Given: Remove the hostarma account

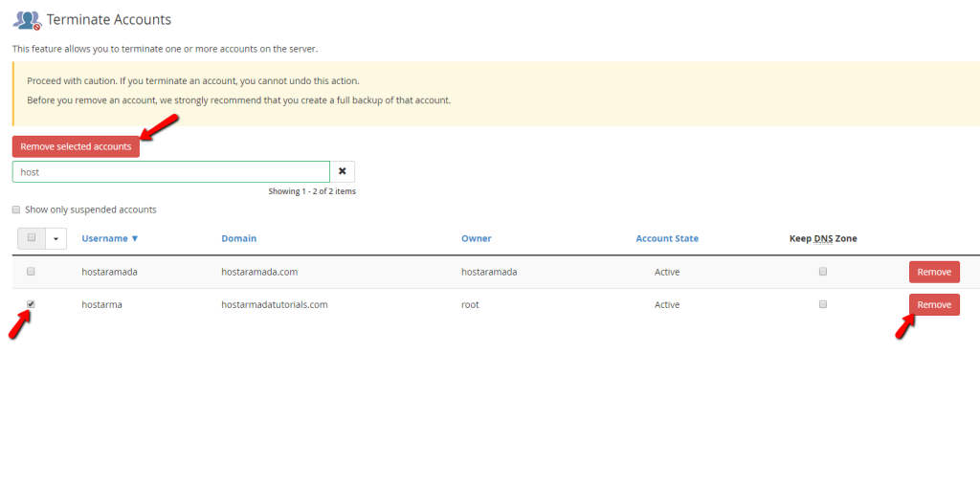Looking at the screenshot, I should (x=934, y=304).
